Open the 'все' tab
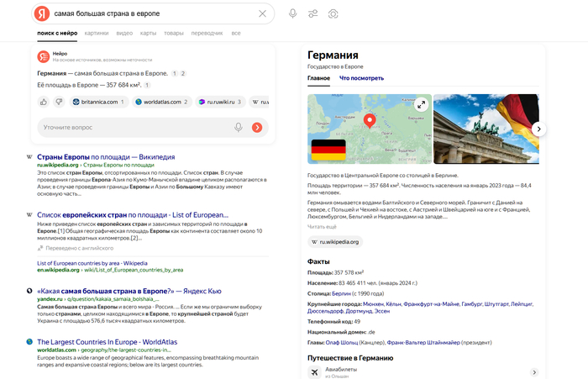Viewport: 588px width, 379px height. point(236,33)
